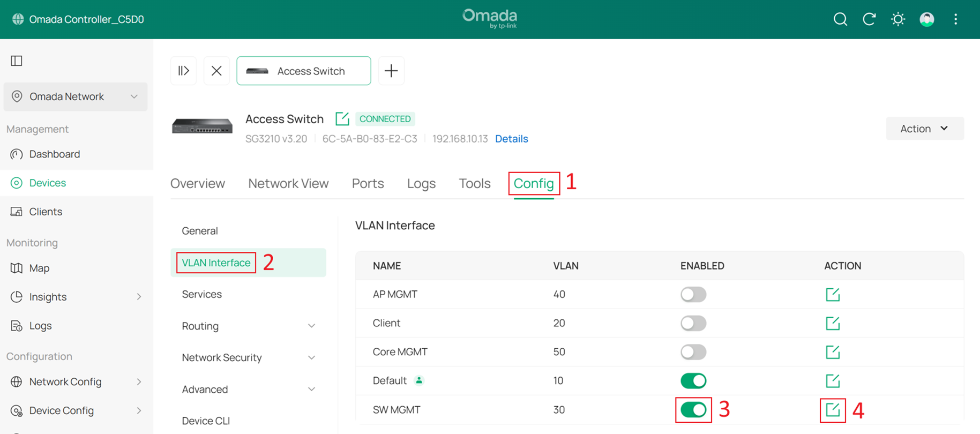Click the collapse device panel icon
980x434 pixels.
pos(183,71)
